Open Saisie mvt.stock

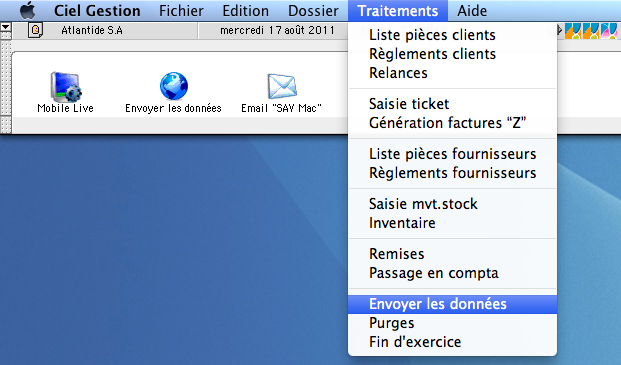[452, 204]
